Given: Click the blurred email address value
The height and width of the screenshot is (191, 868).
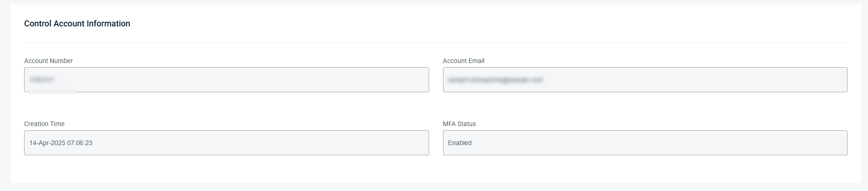Looking at the screenshot, I should [x=495, y=80].
